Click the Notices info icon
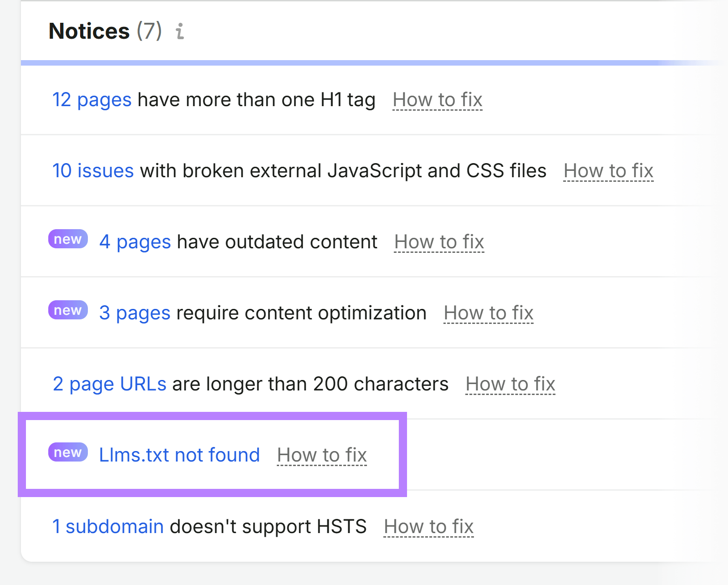This screenshot has width=728, height=585. coord(180,31)
